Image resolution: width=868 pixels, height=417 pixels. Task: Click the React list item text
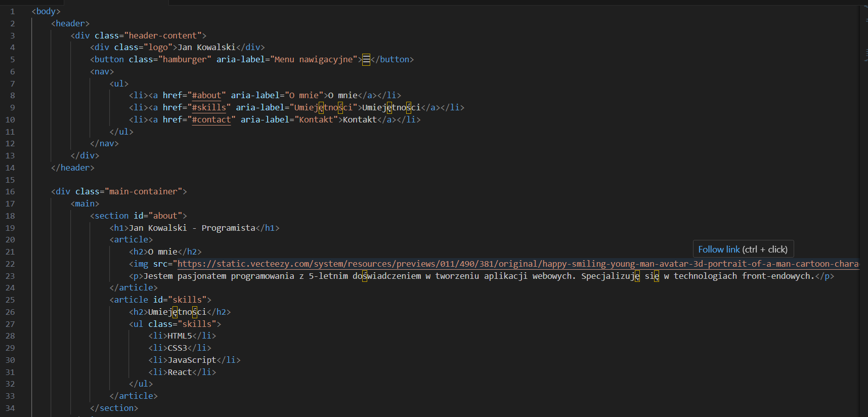pos(180,372)
